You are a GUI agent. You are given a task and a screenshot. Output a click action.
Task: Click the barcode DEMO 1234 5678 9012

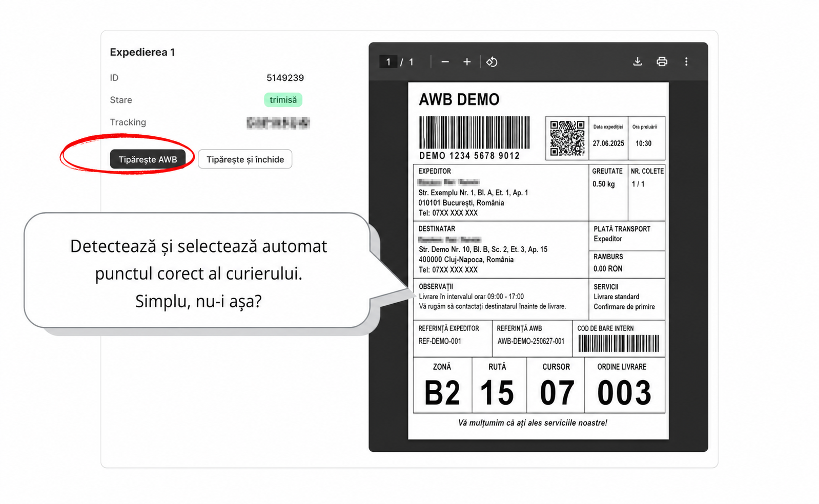pyautogui.click(x=474, y=133)
